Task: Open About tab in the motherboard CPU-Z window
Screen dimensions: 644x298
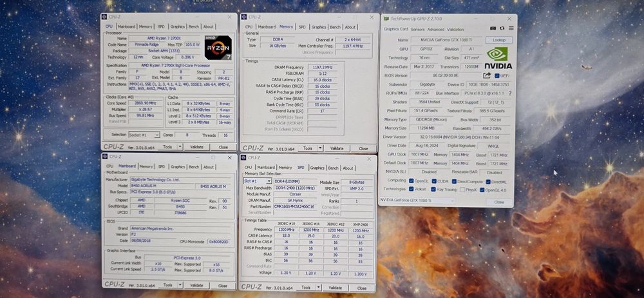Action: [x=208, y=166]
